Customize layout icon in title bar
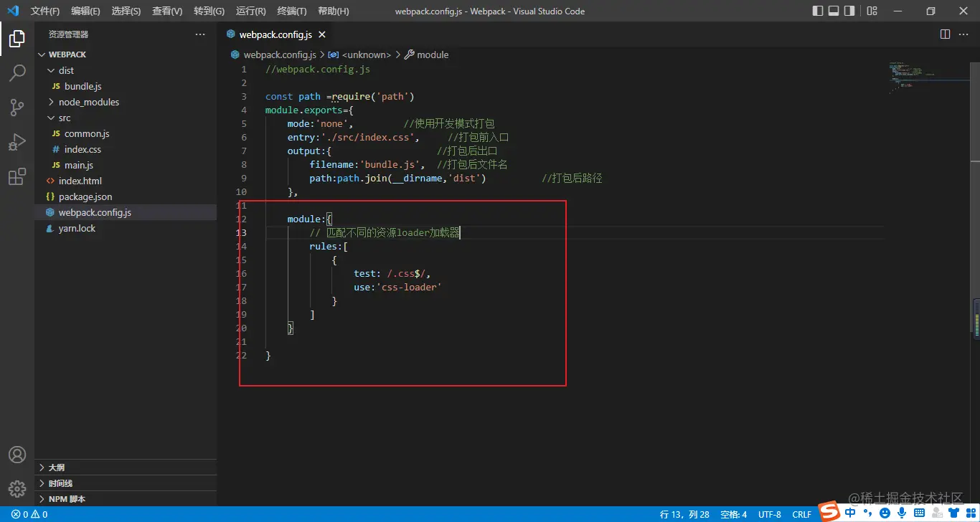 [872, 11]
